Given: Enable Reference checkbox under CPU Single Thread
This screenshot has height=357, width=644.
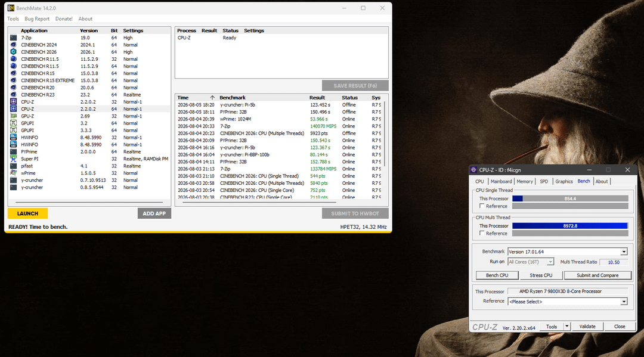Looking at the screenshot, I should [482, 206].
